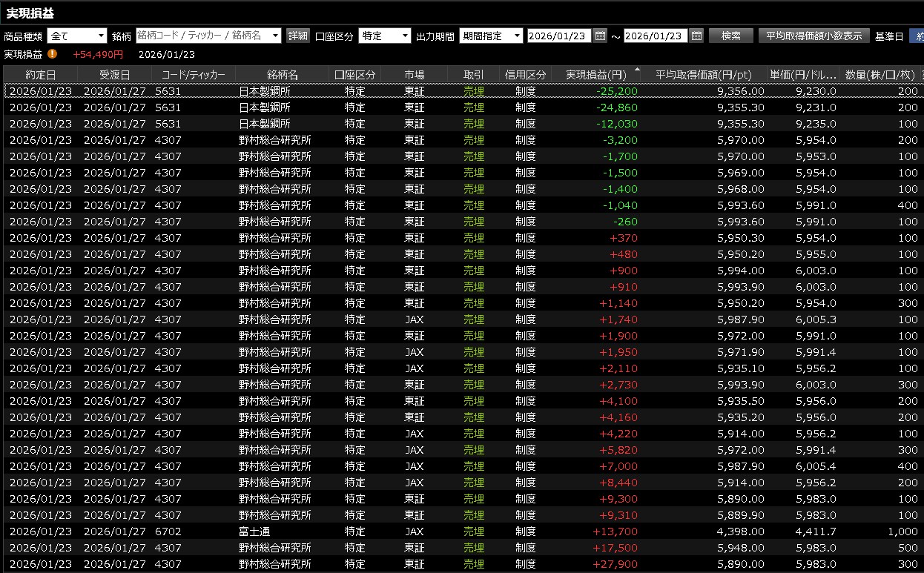Viewport: 924px width, 573px height.
Task: Click the 受渡日 column header
Action: click(x=114, y=75)
